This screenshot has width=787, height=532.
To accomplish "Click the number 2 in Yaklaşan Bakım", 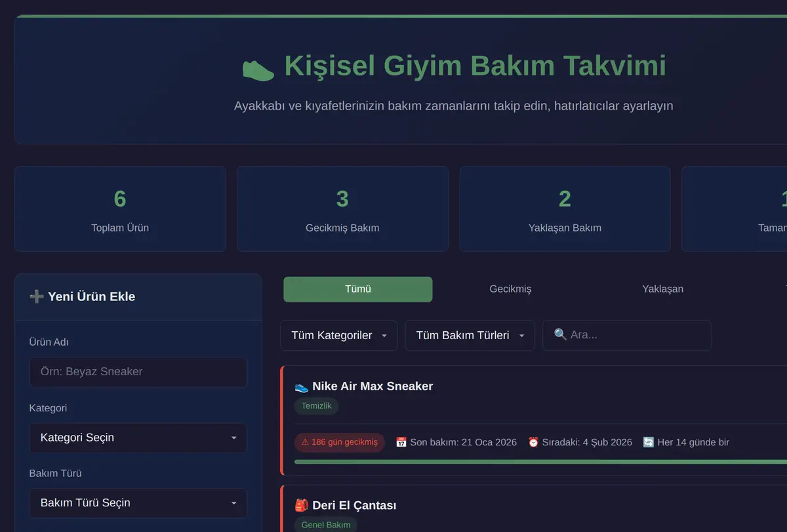I will [x=565, y=199].
